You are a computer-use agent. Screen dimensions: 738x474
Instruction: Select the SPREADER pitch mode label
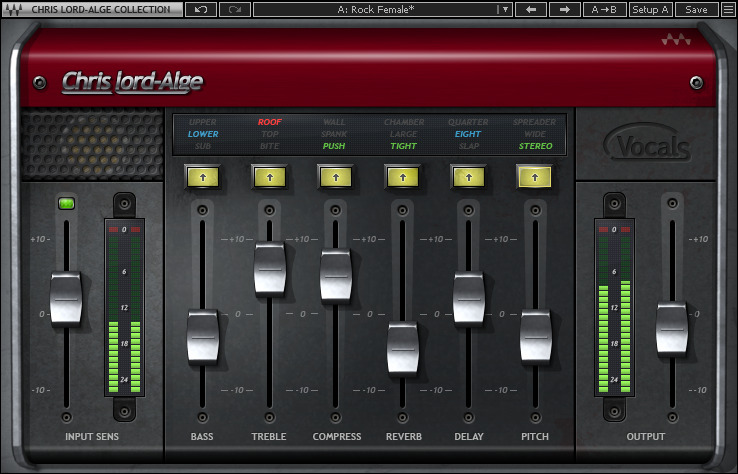click(535, 122)
